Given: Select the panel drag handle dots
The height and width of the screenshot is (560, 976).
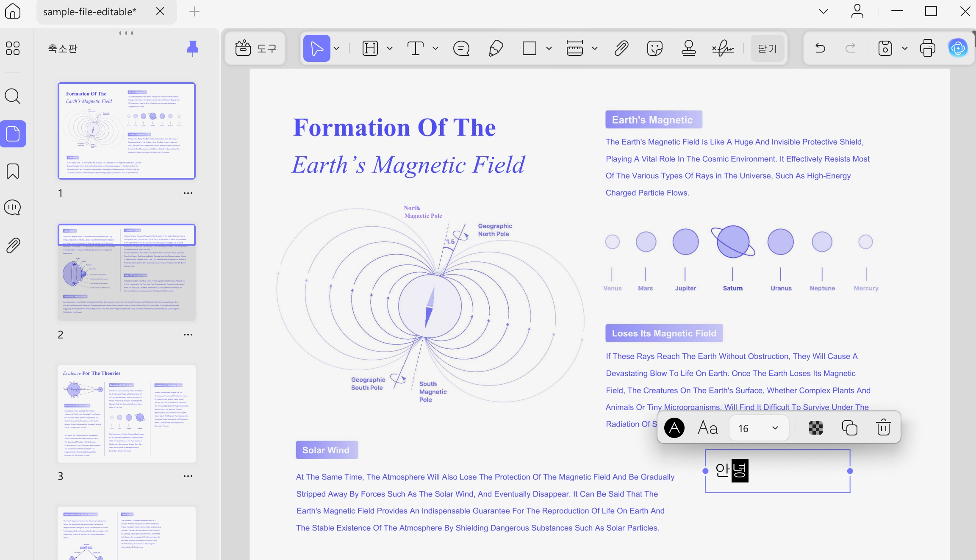Looking at the screenshot, I should (x=126, y=33).
